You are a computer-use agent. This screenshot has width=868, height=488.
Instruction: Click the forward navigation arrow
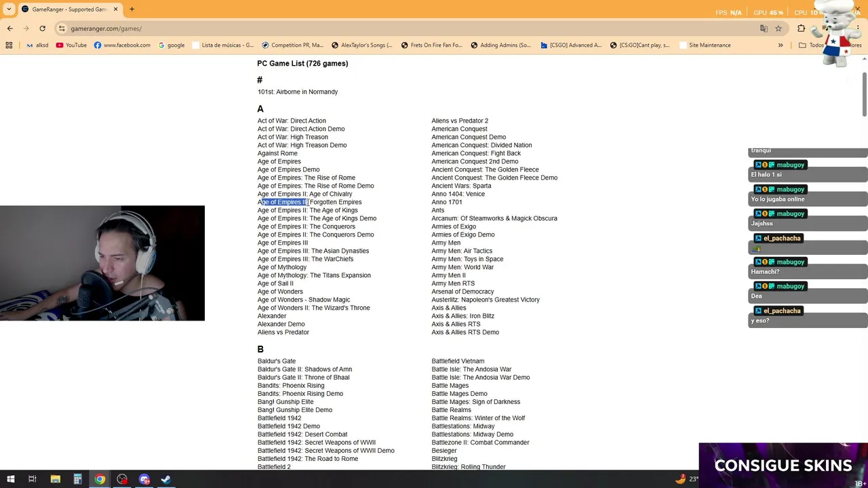tap(26, 28)
